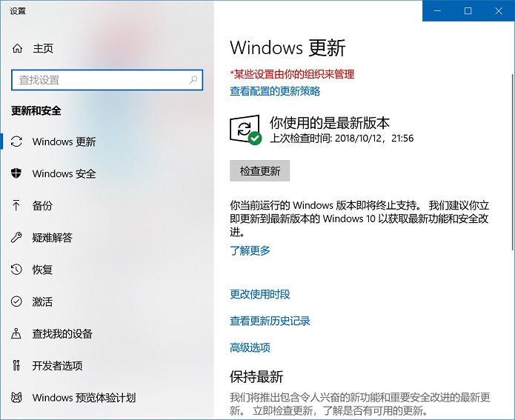The image size is (515, 420).
Task: Select 查找我的设备 entry
Action: (x=107, y=333)
